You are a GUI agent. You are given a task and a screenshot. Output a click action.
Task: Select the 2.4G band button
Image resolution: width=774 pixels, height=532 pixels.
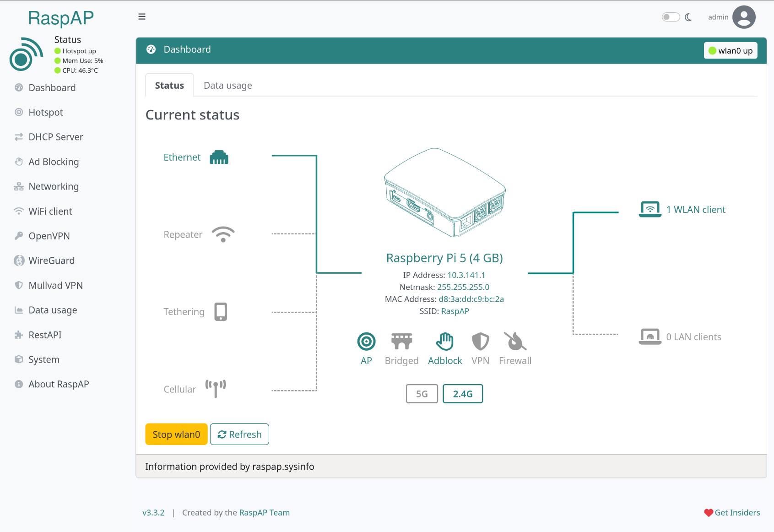[x=463, y=394]
